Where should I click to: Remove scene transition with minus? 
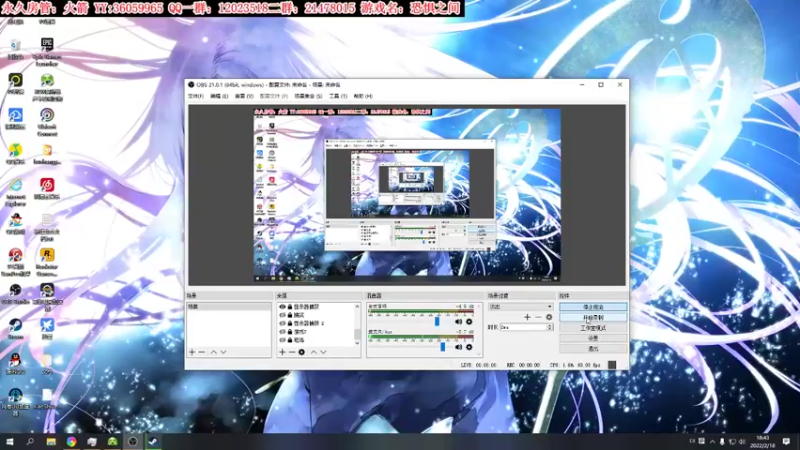click(538, 317)
